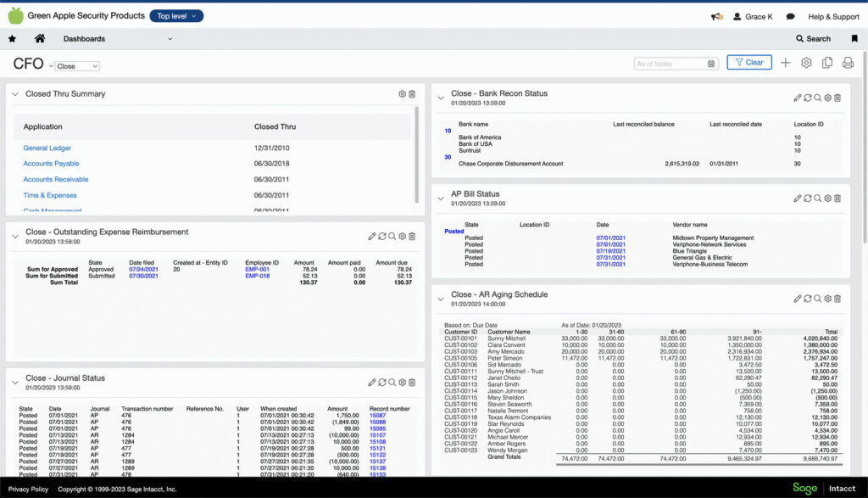Open the Journal Status gear settings

pyautogui.click(x=403, y=383)
